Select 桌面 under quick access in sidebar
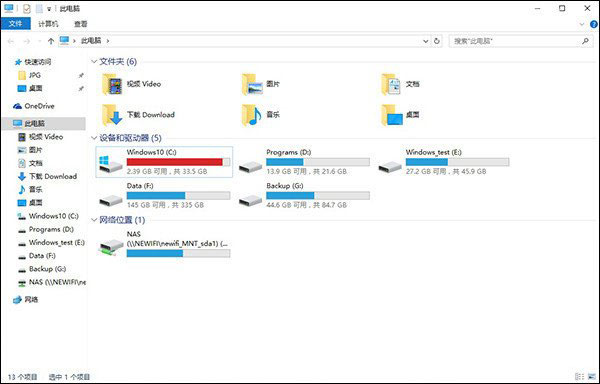600x384 pixels. click(x=36, y=88)
